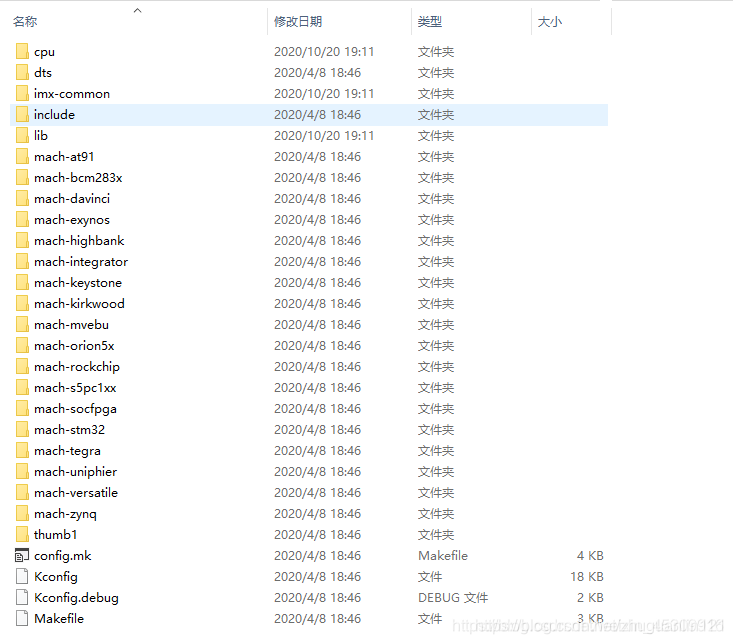Select the mach-uniphier folder name
Screen dimensions: 733x644
pos(75,472)
